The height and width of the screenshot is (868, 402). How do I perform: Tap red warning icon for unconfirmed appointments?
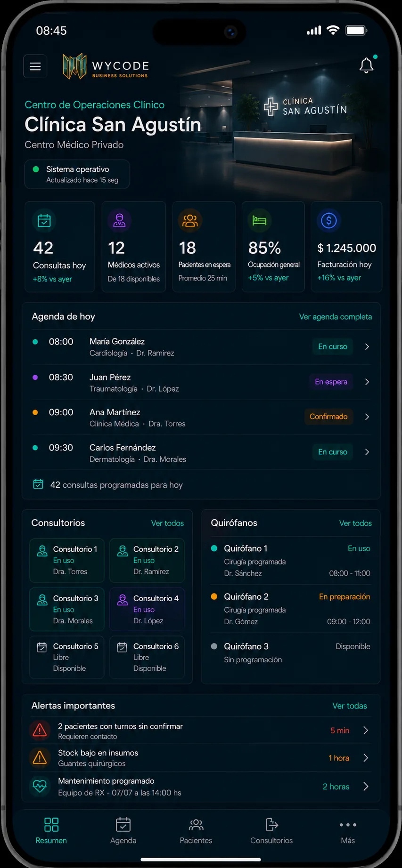click(x=40, y=730)
